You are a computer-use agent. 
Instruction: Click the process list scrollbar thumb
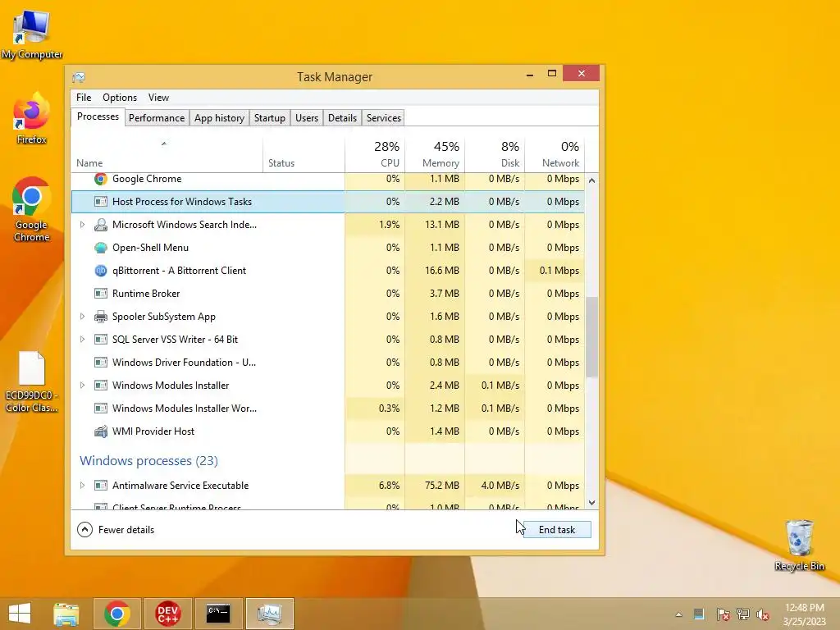point(591,337)
